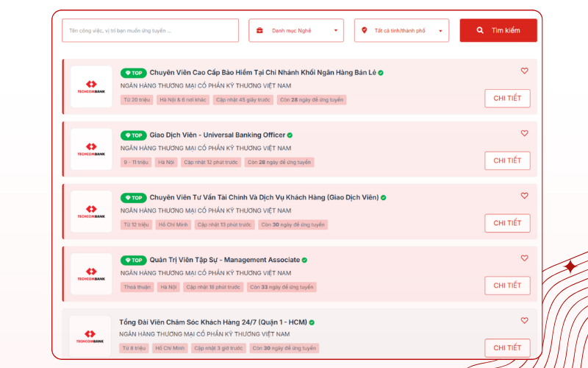Click the Từ 12 triệu salary tag
588x368 pixels.
click(x=136, y=224)
